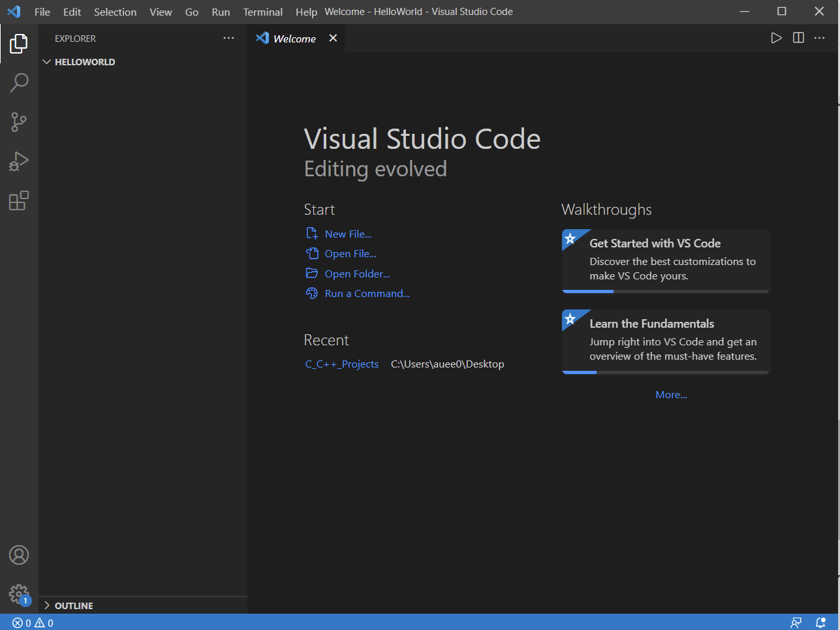Viewport: 840px width, 630px height.
Task: Click the Open Folder icon
Action: tap(312, 274)
